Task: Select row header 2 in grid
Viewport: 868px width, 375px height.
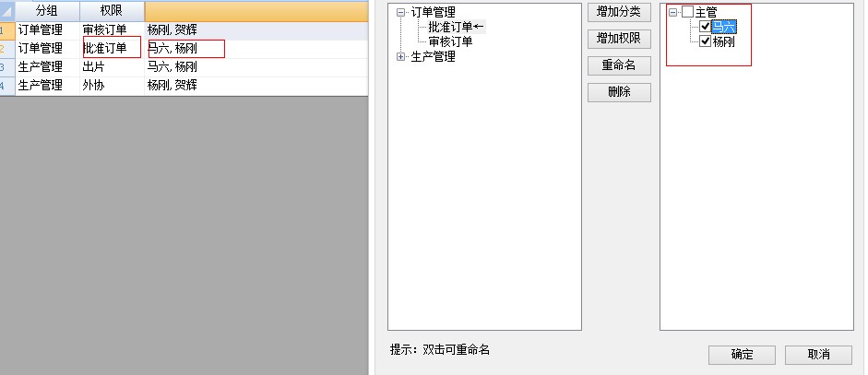Action: tap(7, 49)
